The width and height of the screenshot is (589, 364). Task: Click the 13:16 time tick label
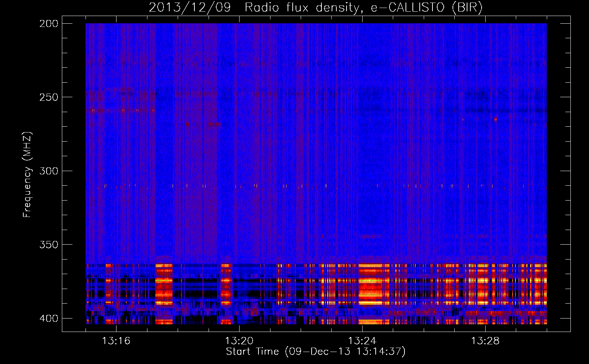pos(116,341)
